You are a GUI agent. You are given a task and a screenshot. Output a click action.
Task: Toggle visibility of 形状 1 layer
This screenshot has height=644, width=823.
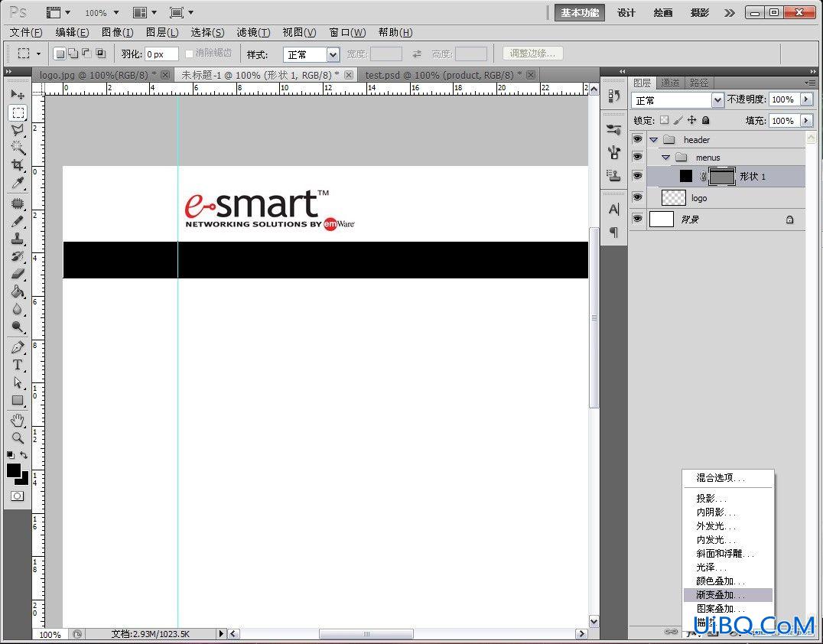click(637, 176)
